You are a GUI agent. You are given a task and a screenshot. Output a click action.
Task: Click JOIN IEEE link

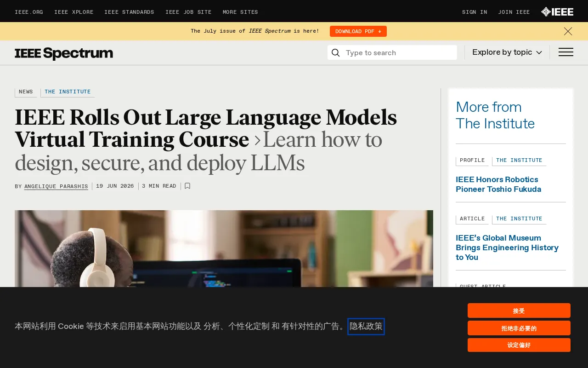tap(514, 12)
